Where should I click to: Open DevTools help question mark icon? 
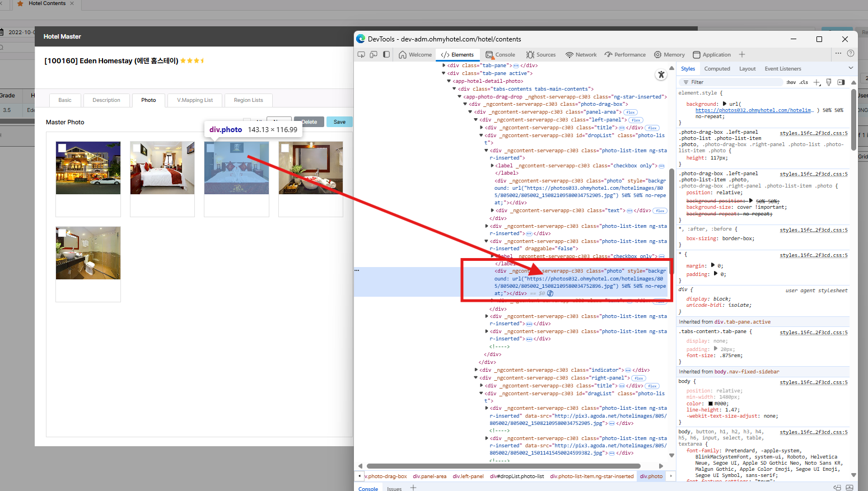tap(851, 54)
